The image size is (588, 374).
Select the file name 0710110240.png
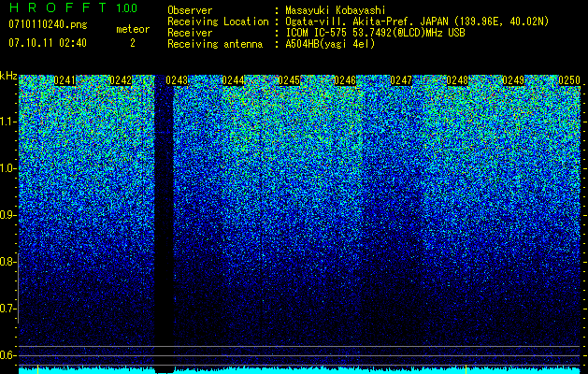48,25
